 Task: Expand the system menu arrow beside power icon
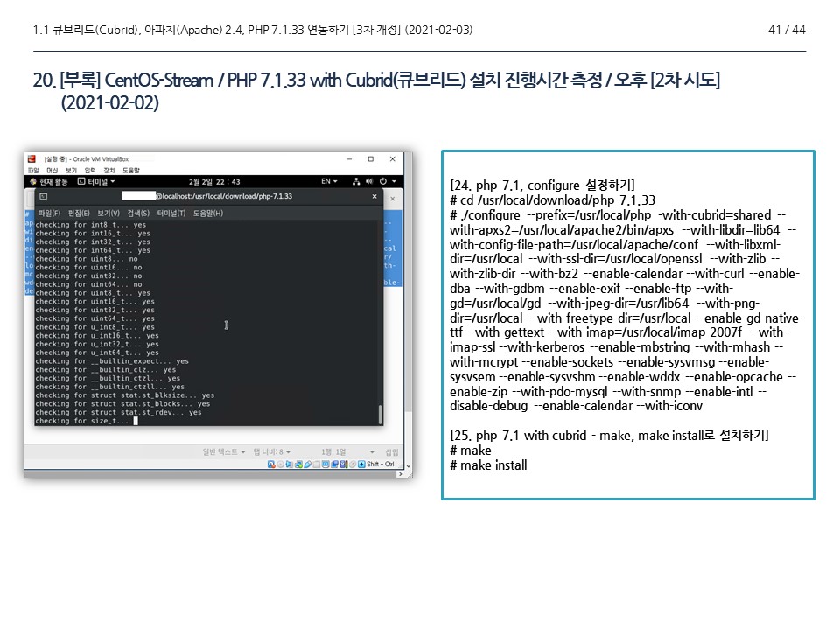pos(394,182)
